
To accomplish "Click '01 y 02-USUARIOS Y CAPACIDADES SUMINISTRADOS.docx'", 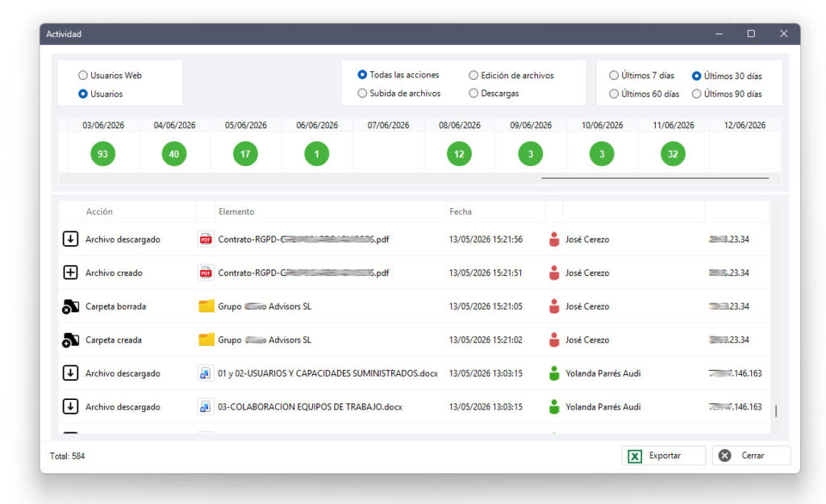I will 327,373.
